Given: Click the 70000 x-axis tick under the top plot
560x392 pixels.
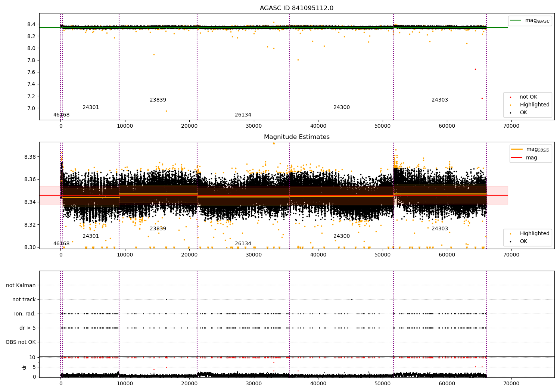Looking at the screenshot, I should coord(511,126).
